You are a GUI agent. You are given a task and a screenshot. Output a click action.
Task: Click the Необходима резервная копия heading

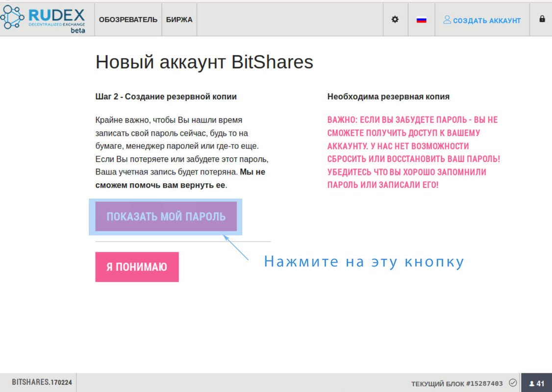(x=388, y=97)
